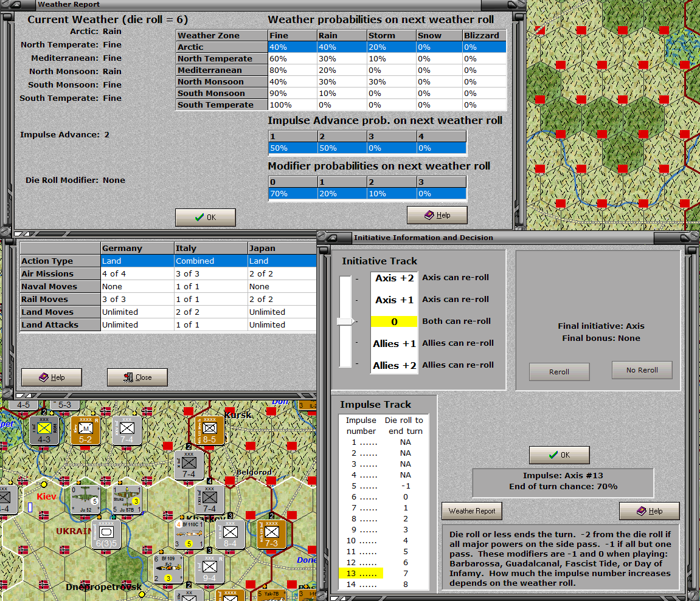
Task: Select the Naval Moves row label
Action: [60, 286]
